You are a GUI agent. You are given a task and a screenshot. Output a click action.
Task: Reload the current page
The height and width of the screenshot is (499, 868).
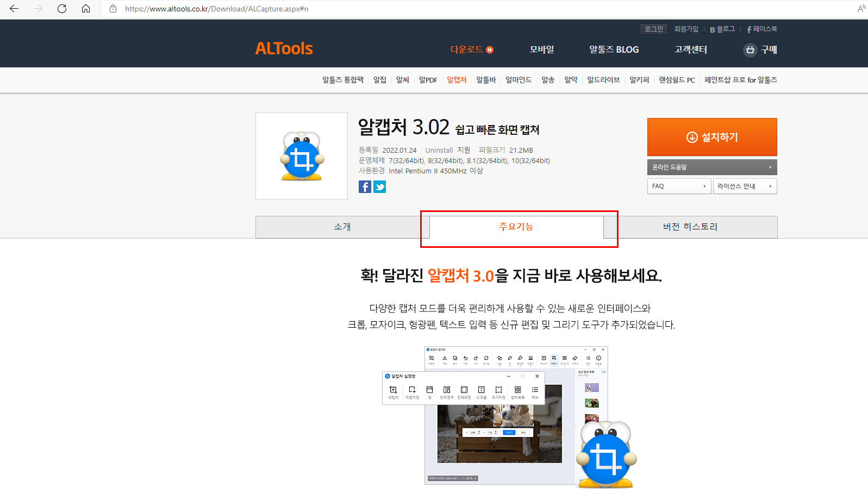point(62,9)
